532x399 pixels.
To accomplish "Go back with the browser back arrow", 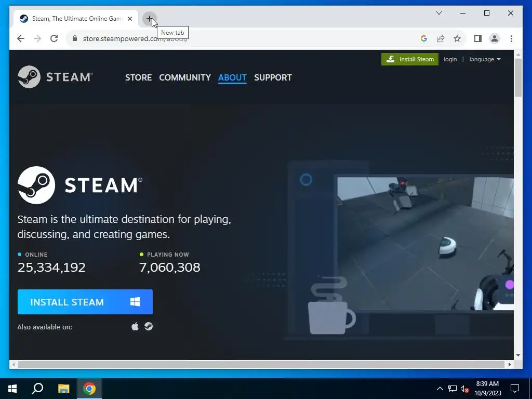I will click(x=21, y=38).
